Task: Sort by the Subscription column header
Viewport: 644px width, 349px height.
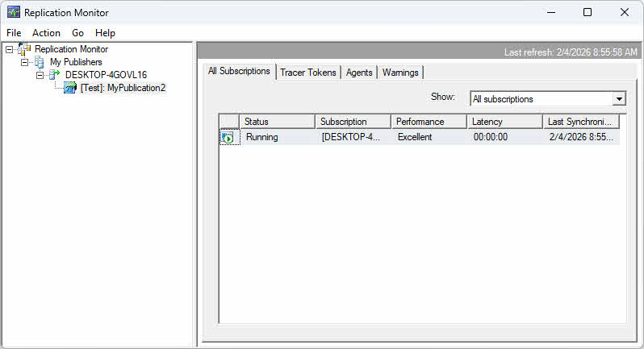Action: pos(353,122)
